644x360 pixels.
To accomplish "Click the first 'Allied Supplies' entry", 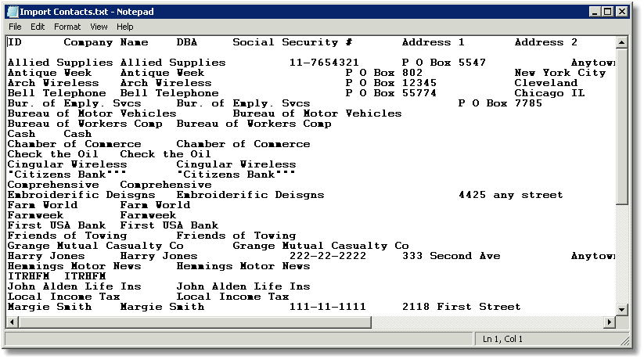I will tap(60, 63).
